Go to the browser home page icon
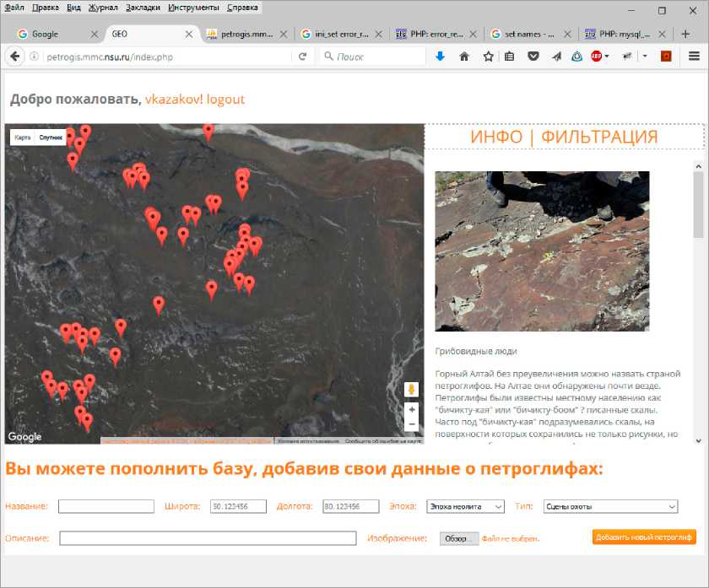This screenshot has height=588, width=709. [x=464, y=57]
